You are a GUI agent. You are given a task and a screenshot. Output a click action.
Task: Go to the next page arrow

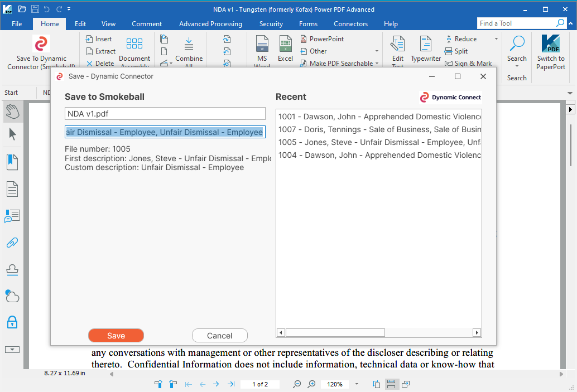point(216,384)
